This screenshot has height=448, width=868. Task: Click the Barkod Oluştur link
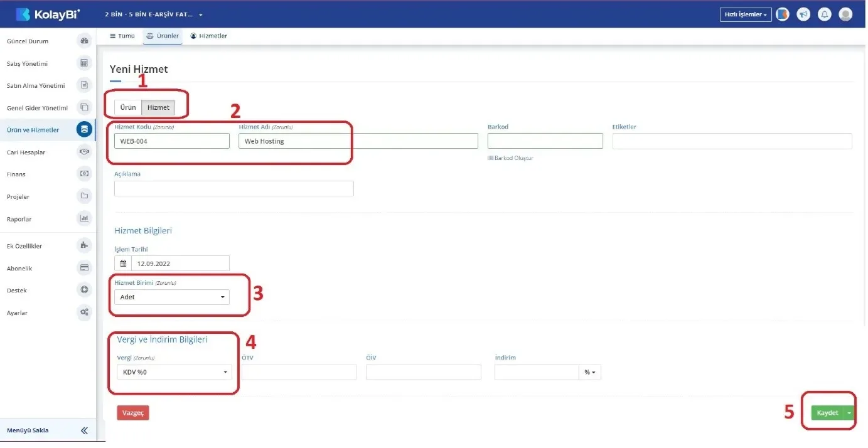511,158
